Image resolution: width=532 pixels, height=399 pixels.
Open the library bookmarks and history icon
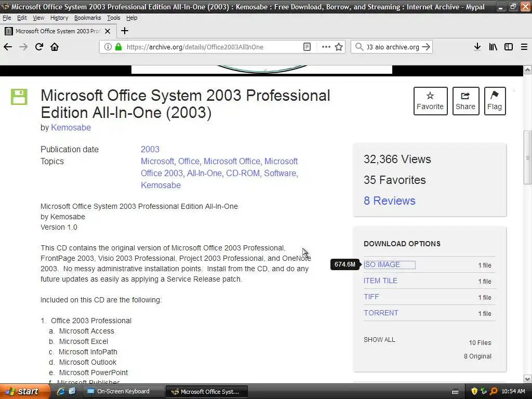(493, 47)
